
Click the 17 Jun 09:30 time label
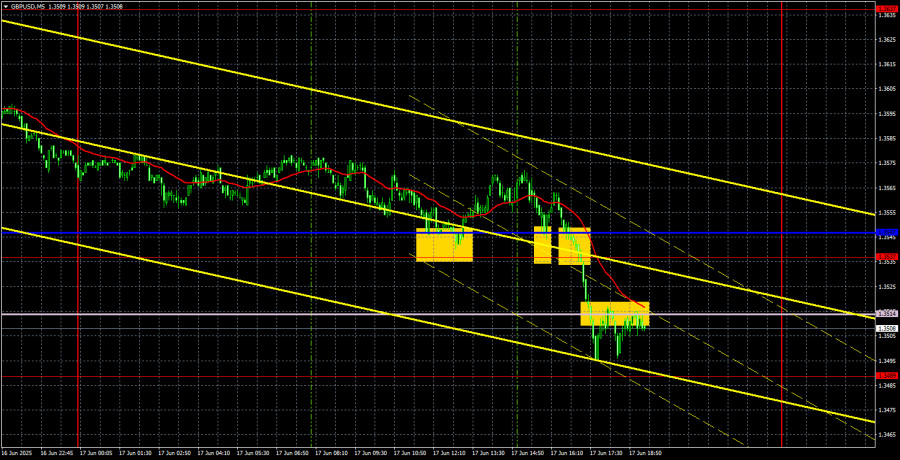click(x=369, y=453)
